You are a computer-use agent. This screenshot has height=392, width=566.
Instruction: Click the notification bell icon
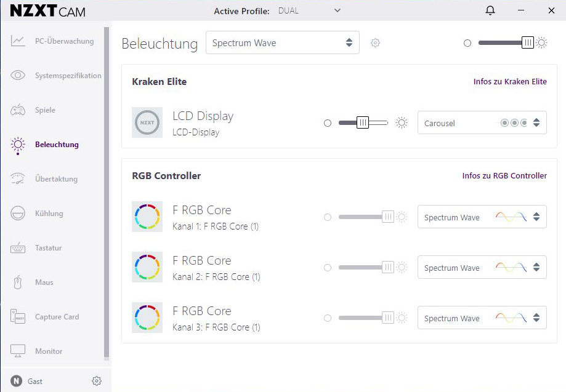490,10
